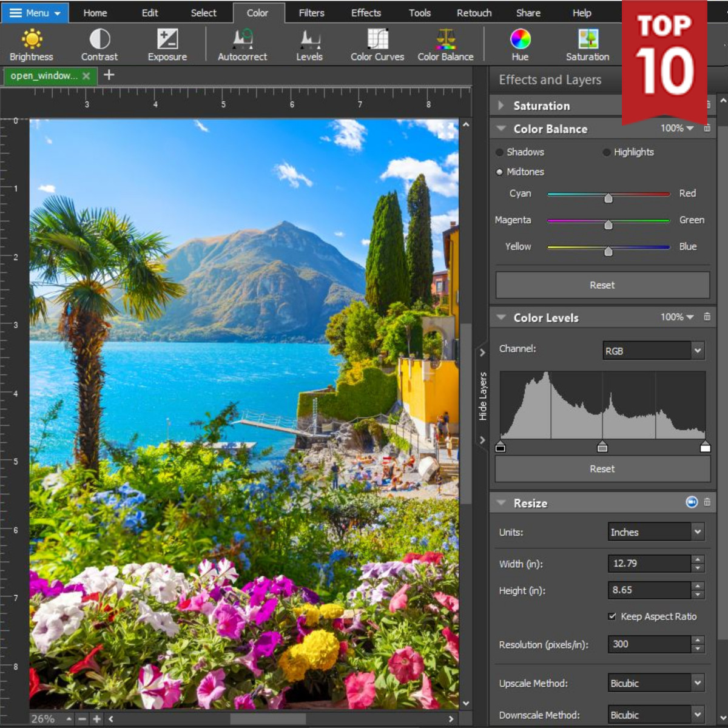Screen dimensions: 728x728
Task: Open the Retouch tab
Action: (474, 13)
